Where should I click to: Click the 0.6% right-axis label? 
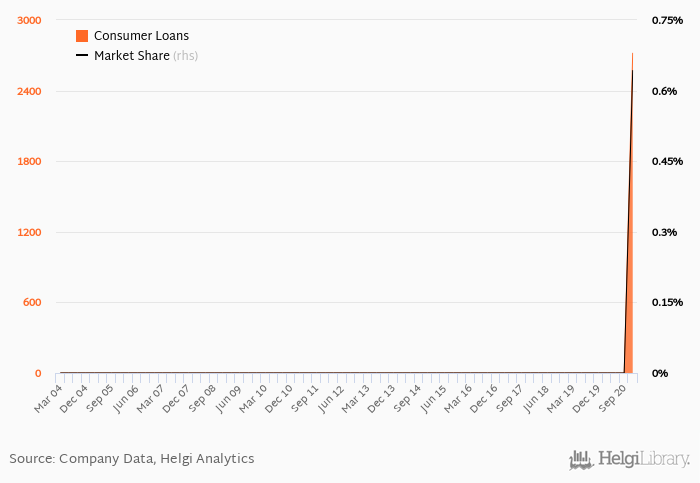tap(664, 92)
